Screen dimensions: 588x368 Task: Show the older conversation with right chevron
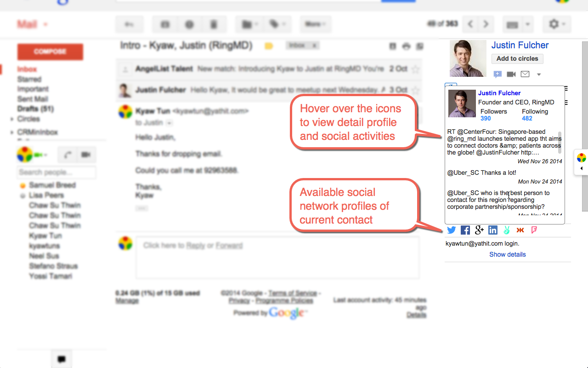(x=486, y=24)
